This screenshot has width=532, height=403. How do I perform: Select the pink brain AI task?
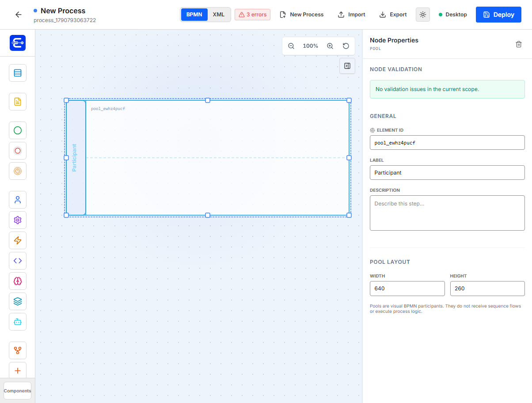tap(18, 281)
